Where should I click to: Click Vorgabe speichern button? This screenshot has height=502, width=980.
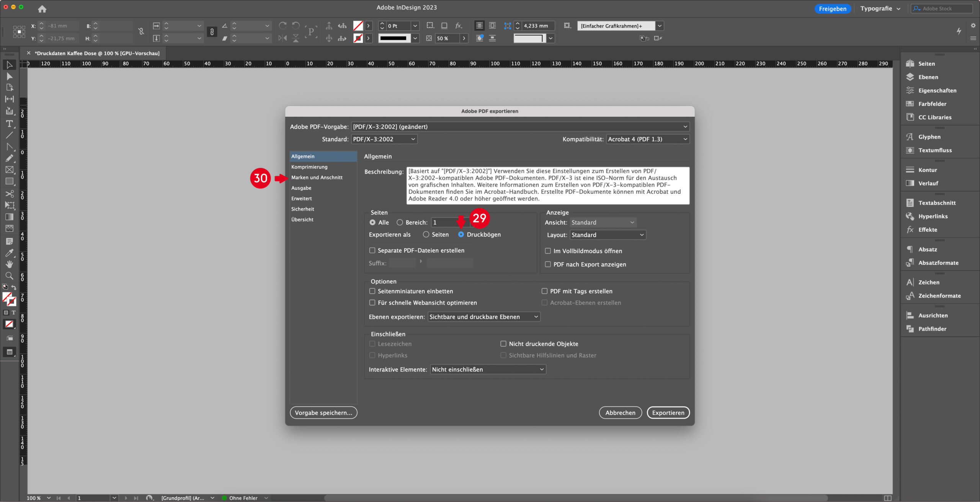[x=323, y=412]
